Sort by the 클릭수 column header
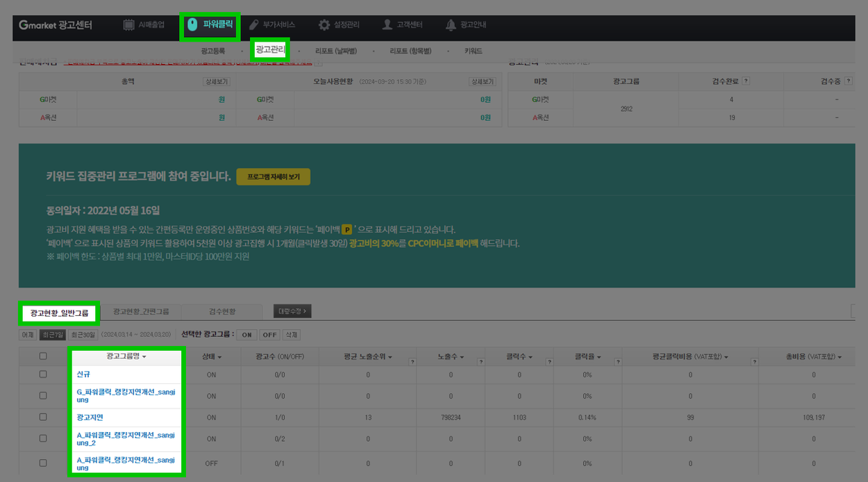 (519, 357)
